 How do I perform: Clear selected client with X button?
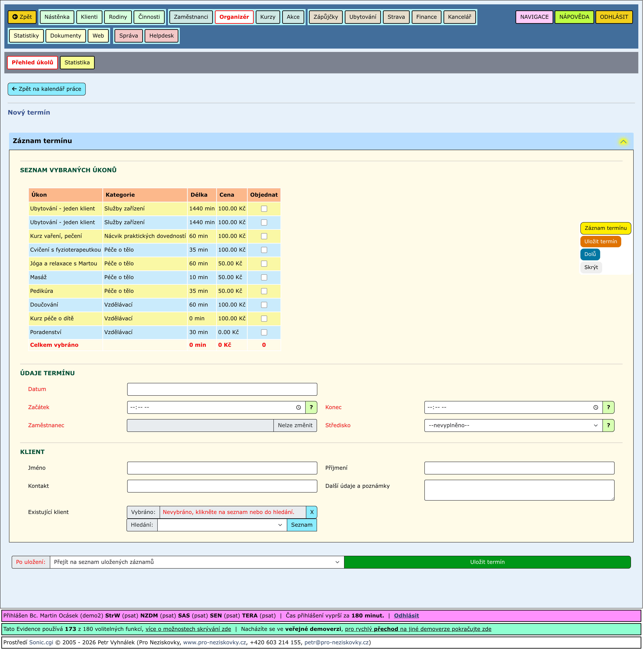(311, 512)
